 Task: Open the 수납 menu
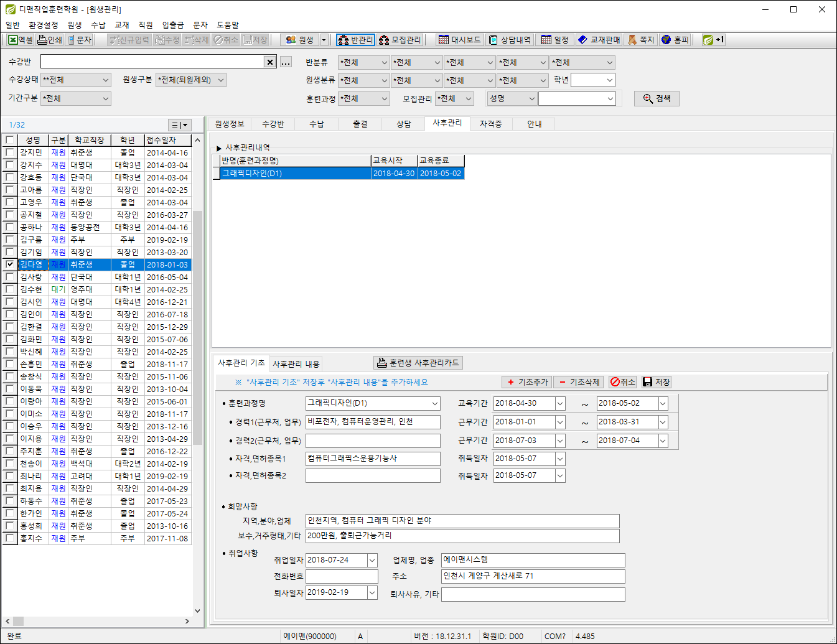(98, 25)
